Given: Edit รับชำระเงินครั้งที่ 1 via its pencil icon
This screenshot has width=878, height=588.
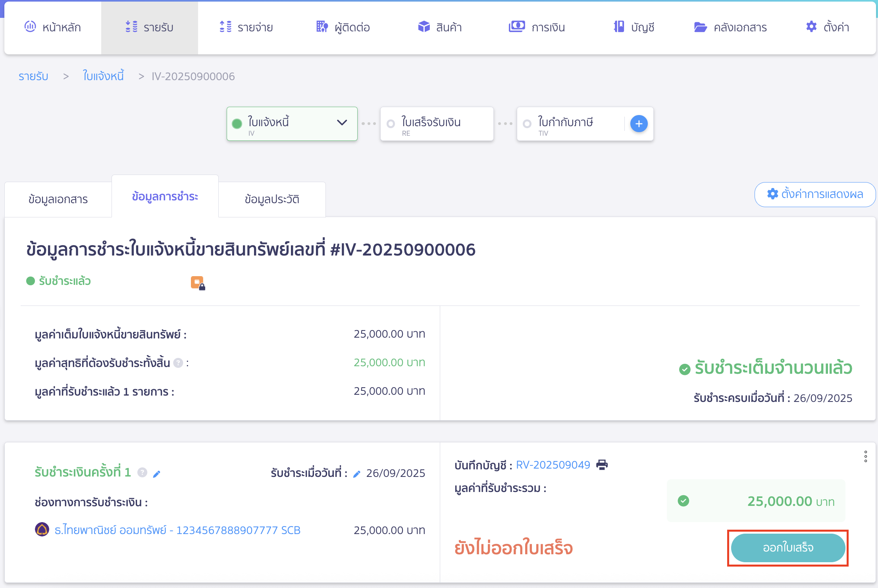Looking at the screenshot, I should (157, 473).
